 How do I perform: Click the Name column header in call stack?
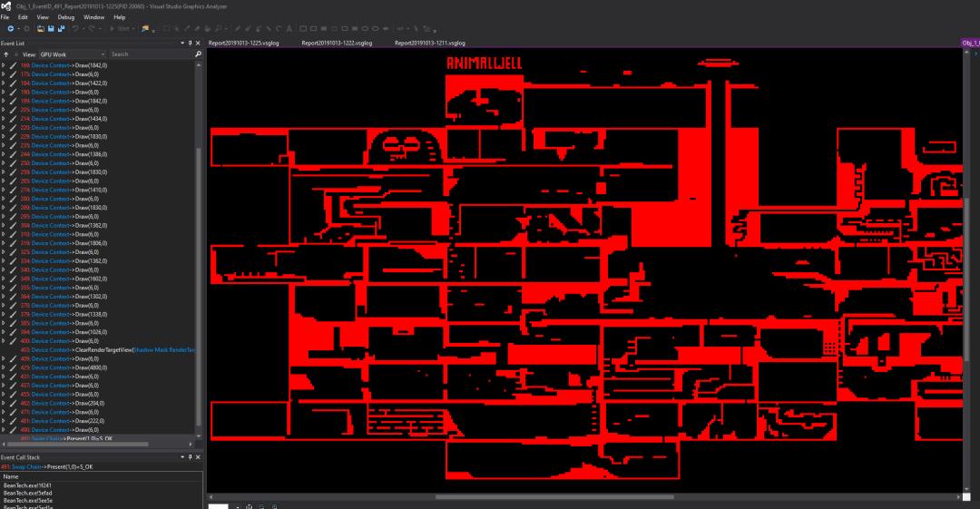(102, 476)
